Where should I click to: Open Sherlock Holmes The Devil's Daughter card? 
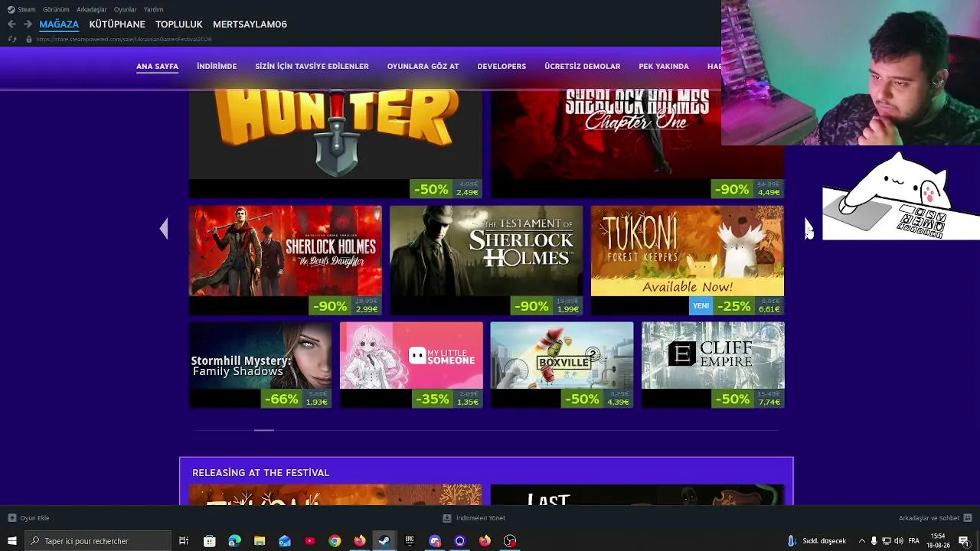(x=285, y=260)
